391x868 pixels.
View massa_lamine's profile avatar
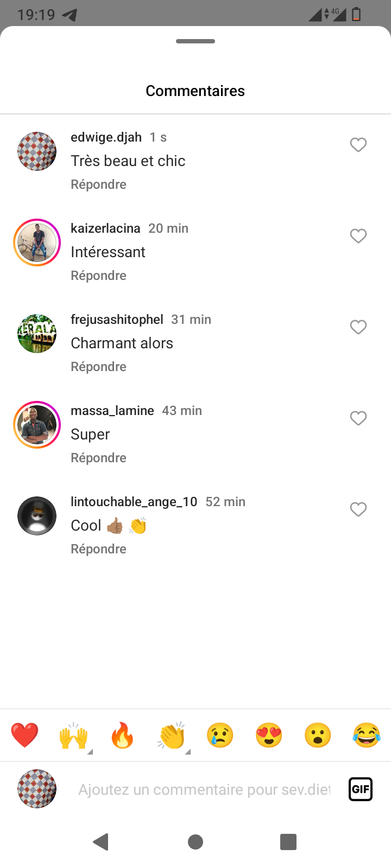click(x=37, y=425)
